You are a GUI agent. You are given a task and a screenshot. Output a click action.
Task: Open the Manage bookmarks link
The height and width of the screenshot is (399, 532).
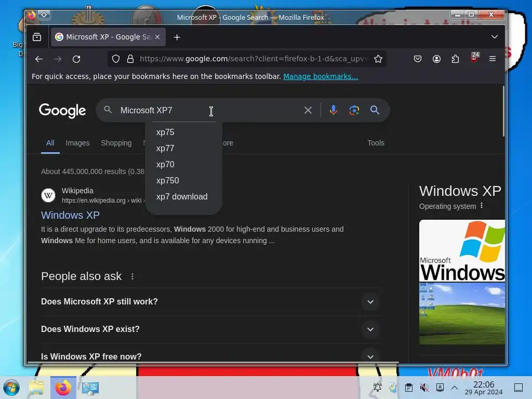(321, 76)
